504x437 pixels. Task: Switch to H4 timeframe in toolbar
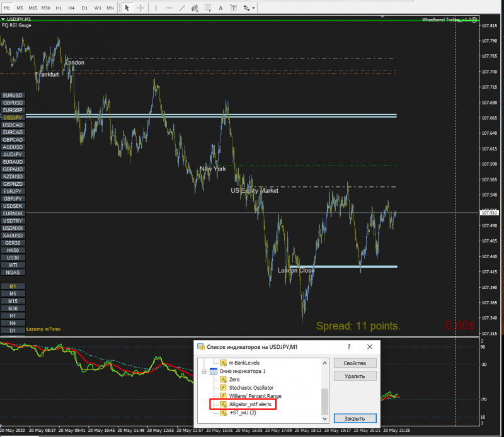(x=71, y=8)
